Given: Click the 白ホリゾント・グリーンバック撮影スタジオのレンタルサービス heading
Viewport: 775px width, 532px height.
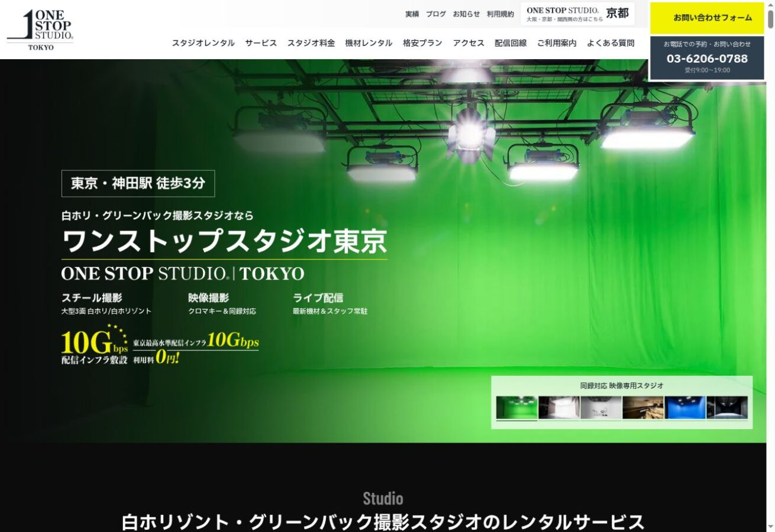Looking at the screenshot, I should [x=383, y=522].
